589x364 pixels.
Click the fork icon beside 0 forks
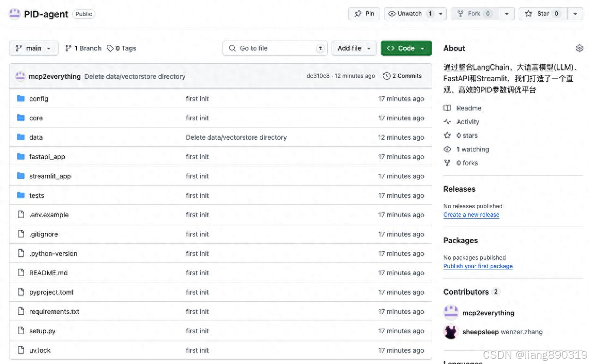pyautogui.click(x=447, y=163)
